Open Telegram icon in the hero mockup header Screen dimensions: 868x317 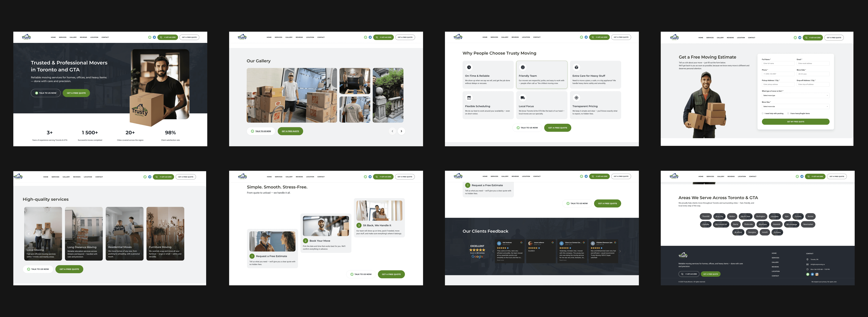pos(154,37)
